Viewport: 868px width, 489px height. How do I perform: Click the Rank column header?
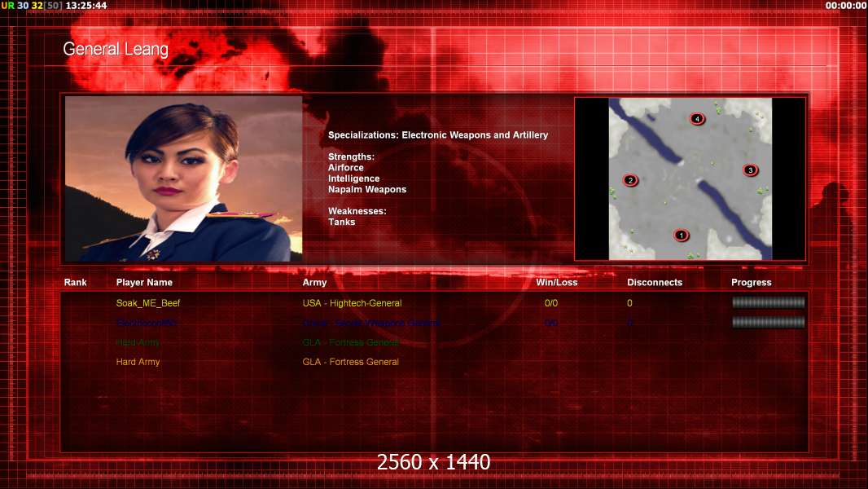(x=75, y=283)
